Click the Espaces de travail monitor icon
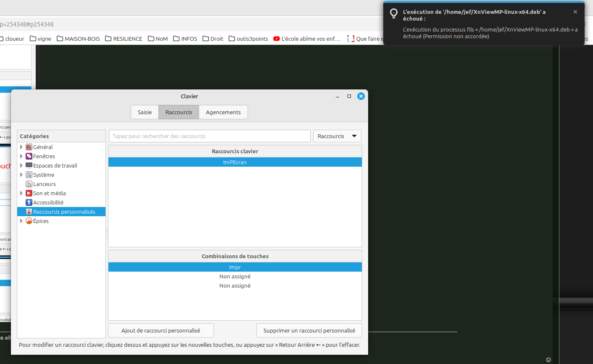Viewport: 593px width, 364px height. tap(29, 165)
